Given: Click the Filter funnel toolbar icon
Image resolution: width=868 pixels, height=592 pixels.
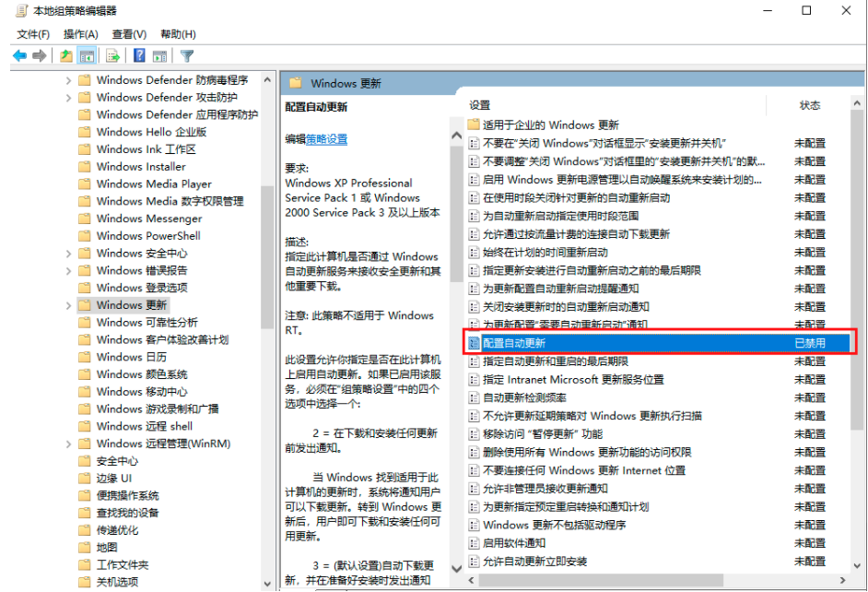Looking at the screenshot, I should 187,56.
